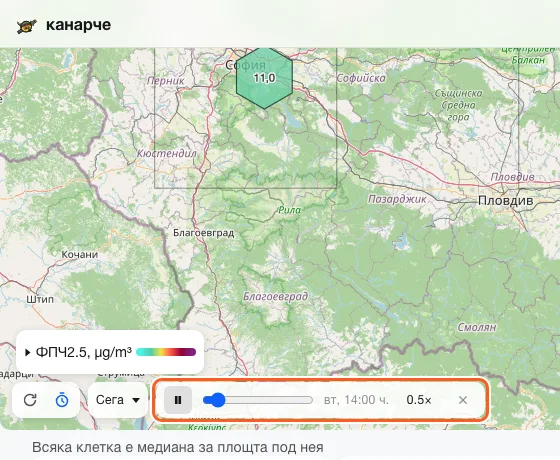Viewport: 560px width, 460px height.
Task: Click the Софийска region label
Action: pyautogui.click(x=361, y=78)
